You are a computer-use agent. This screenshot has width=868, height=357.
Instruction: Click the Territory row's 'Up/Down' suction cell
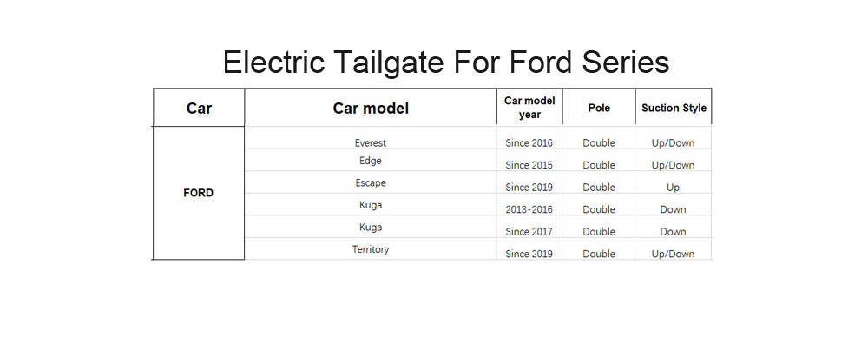pyautogui.click(x=673, y=254)
